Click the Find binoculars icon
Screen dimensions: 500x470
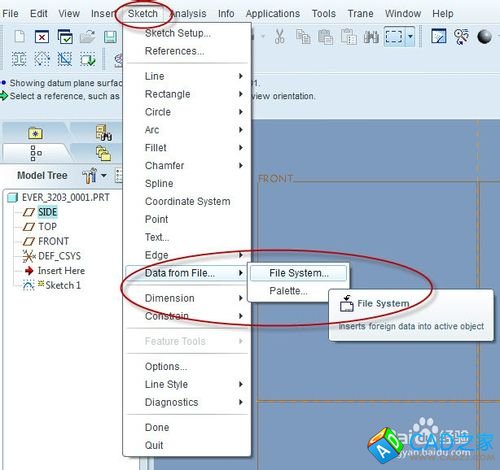[x=371, y=37]
